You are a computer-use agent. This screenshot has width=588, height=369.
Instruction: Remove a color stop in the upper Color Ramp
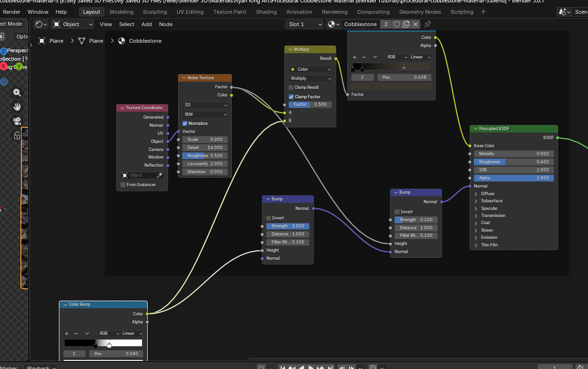(364, 57)
